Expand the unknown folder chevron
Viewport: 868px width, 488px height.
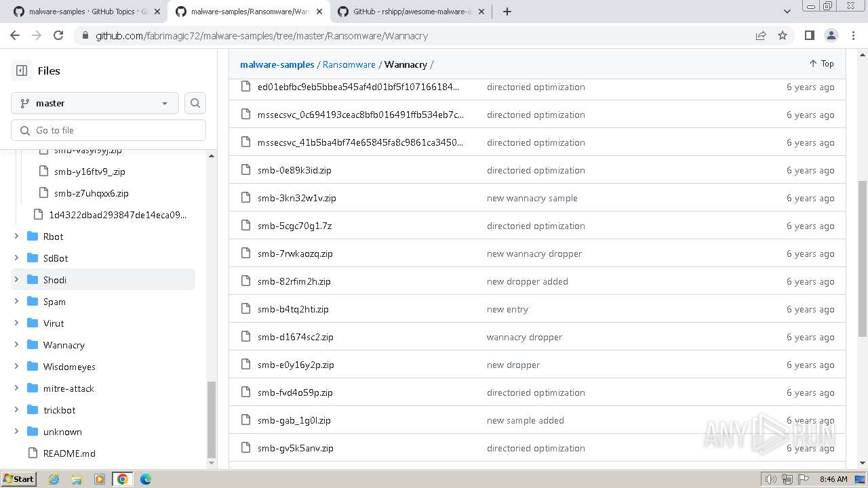pyautogui.click(x=16, y=432)
